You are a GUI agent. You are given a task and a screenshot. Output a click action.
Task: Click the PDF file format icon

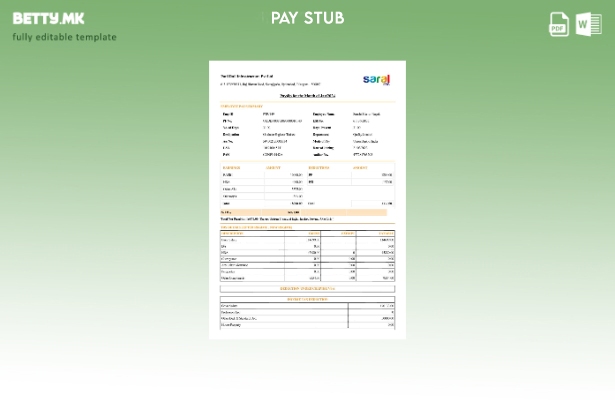point(559,25)
